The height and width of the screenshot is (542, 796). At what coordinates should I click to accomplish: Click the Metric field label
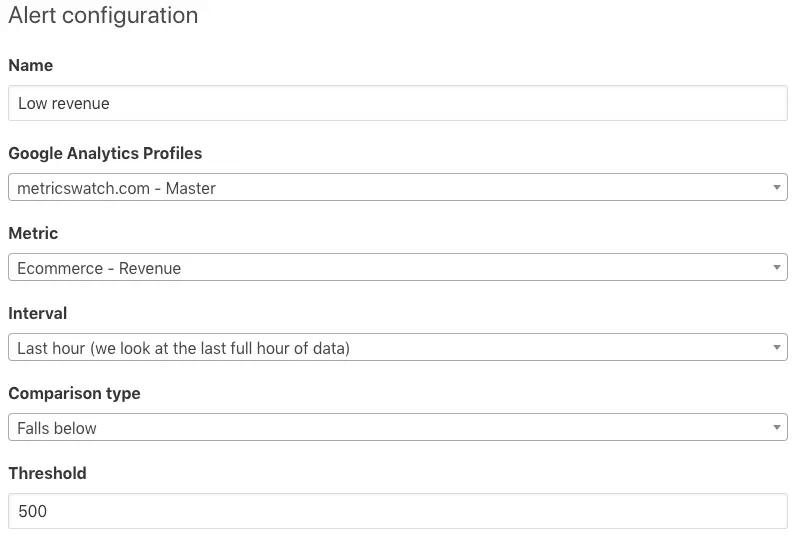coord(33,234)
